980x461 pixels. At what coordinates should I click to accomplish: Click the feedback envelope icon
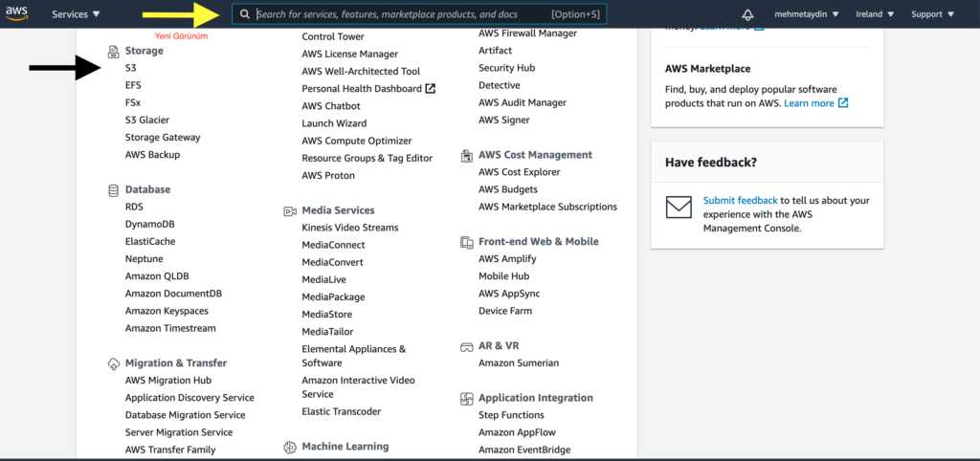tap(679, 207)
